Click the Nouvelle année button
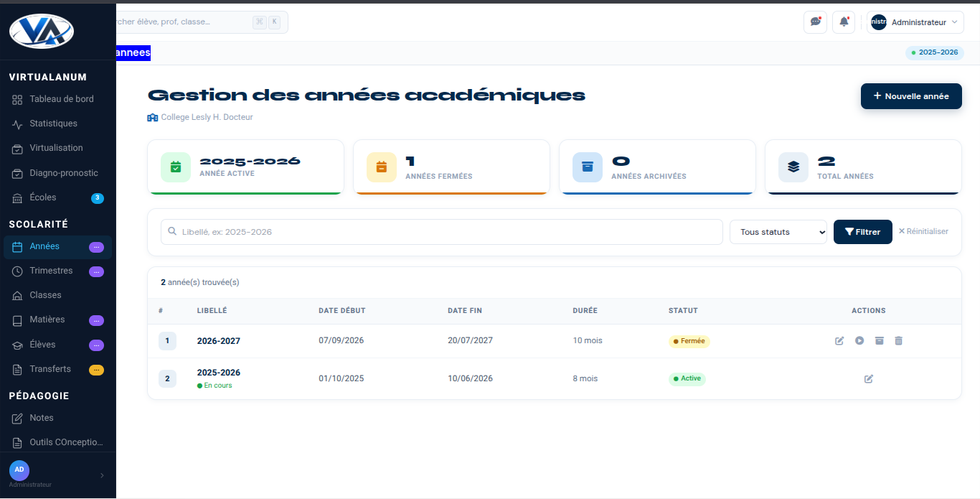Viewport: 980px width, 499px height. tap(911, 96)
